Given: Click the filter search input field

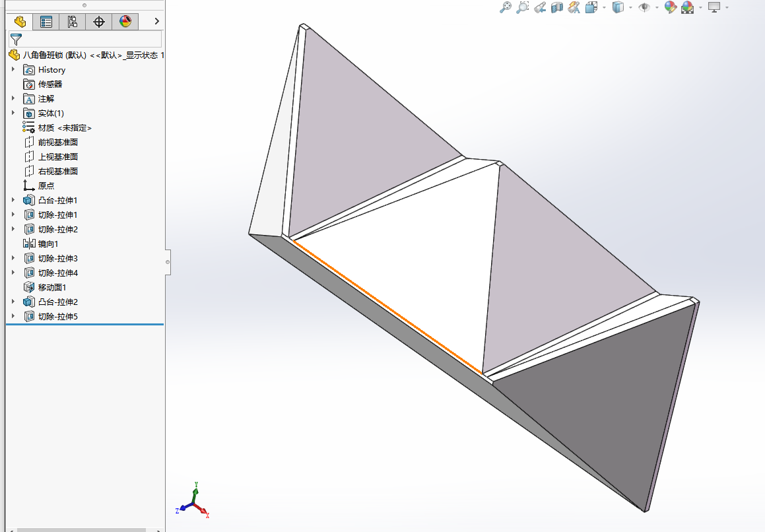Looking at the screenshot, I should [92, 40].
